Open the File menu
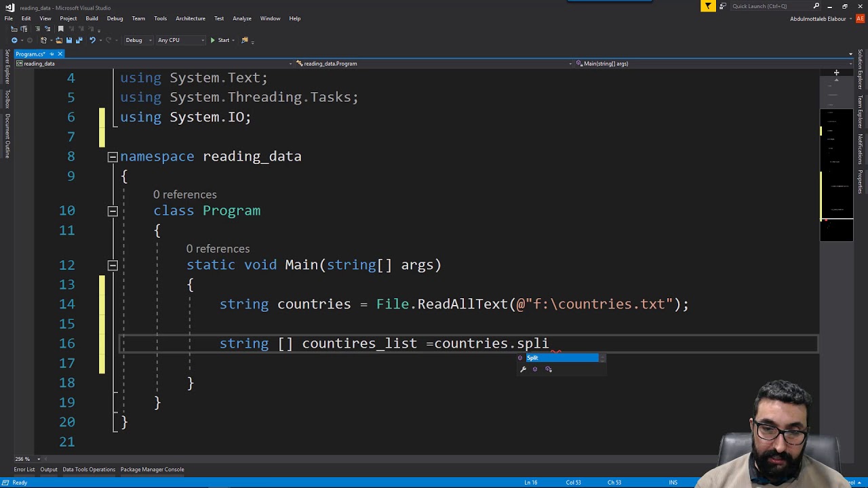 pyautogui.click(x=9, y=18)
